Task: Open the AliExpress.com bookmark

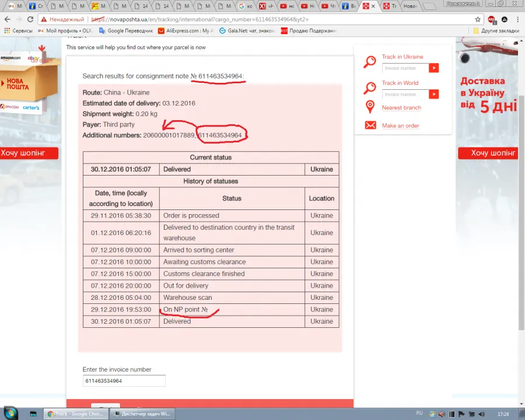Action: (186, 30)
